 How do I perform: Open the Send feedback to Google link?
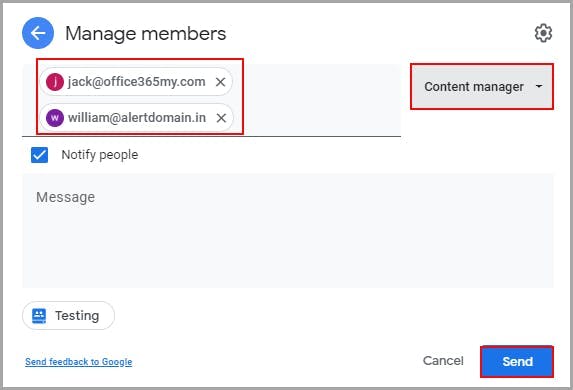click(x=79, y=361)
